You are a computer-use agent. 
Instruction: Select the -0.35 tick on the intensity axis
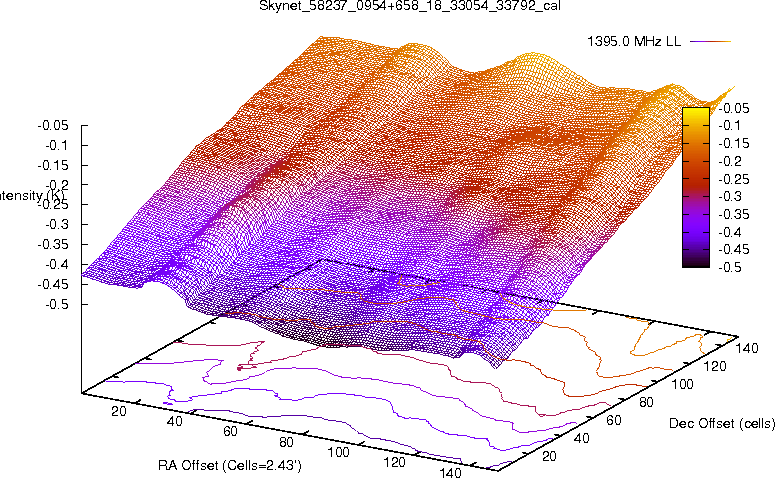point(53,244)
